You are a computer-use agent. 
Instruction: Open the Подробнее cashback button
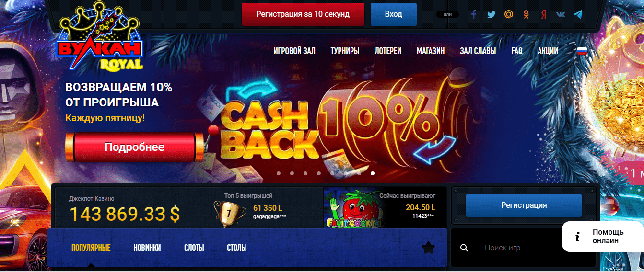[x=134, y=147]
